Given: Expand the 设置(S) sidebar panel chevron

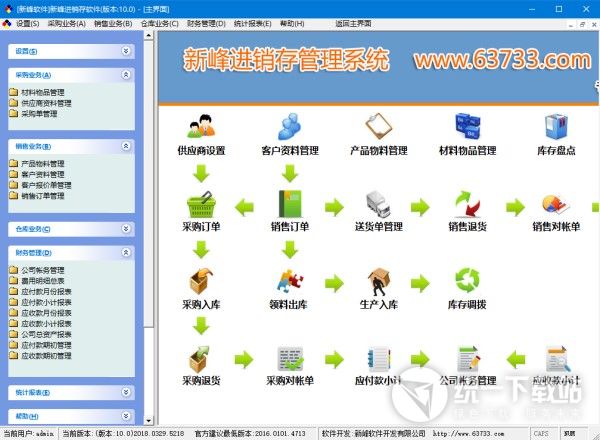Looking at the screenshot, I should click(126, 51).
